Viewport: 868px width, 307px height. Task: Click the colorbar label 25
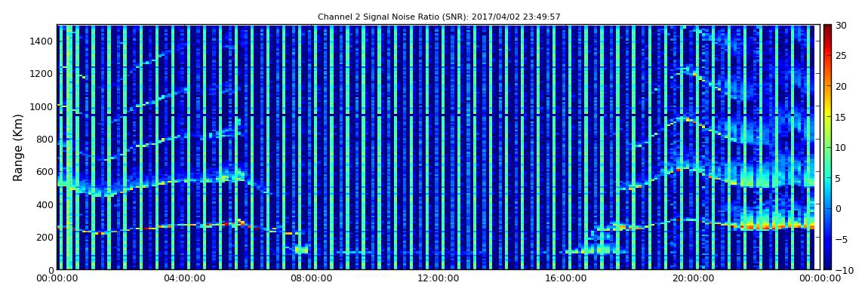coord(841,56)
